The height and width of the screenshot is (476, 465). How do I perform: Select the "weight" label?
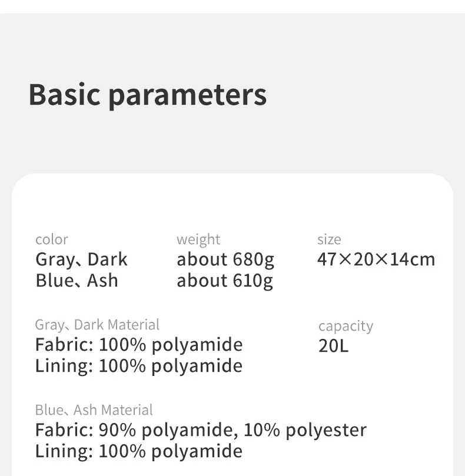click(x=198, y=239)
